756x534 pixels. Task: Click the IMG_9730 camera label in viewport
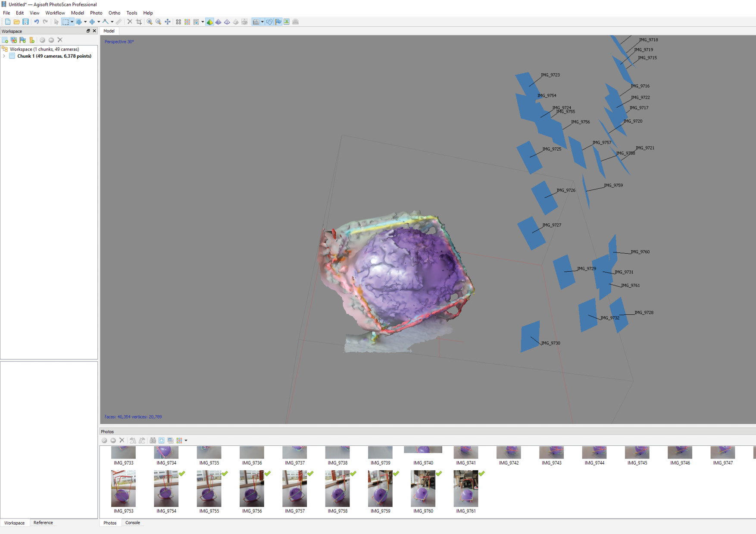pos(550,343)
